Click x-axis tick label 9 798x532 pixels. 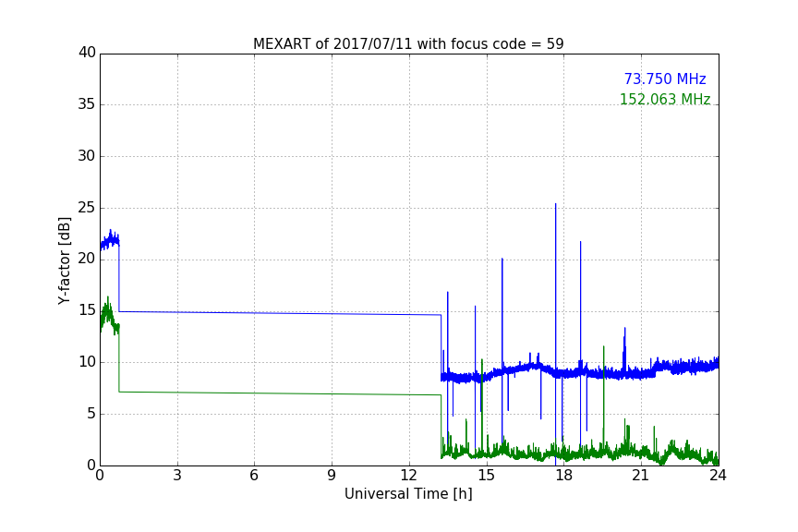[x=332, y=476]
